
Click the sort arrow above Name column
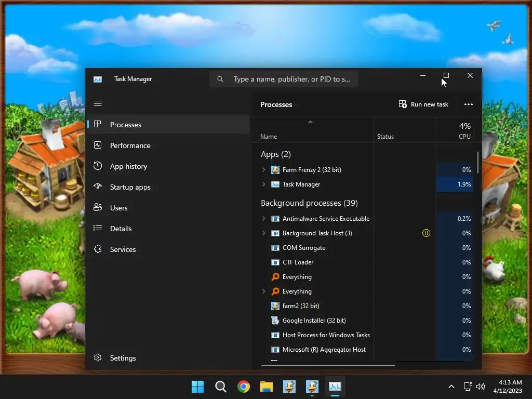(x=310, y=122)
